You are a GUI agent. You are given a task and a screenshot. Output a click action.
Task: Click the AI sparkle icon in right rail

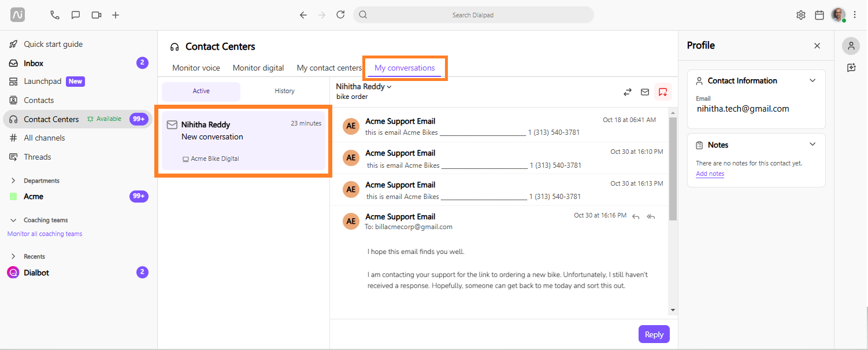point(851,68)
